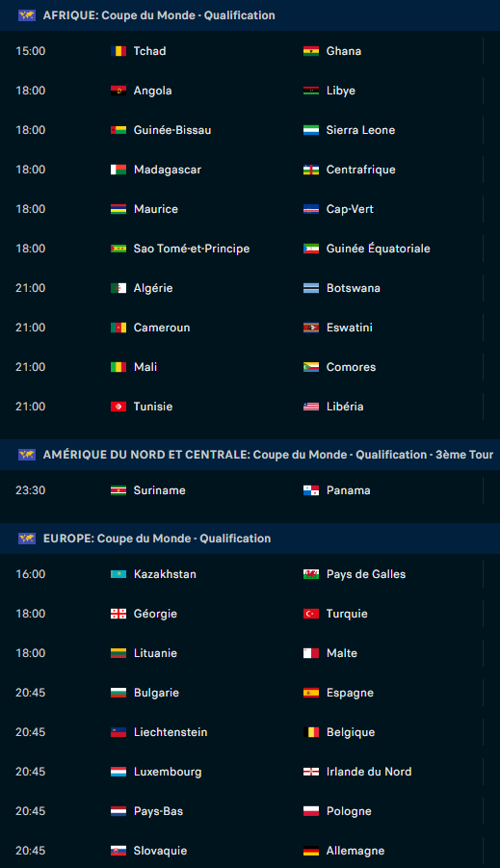This screenshot has height=868, width=500.
Task: Click the world map icon beside EUROPE header
Action: 27,539
